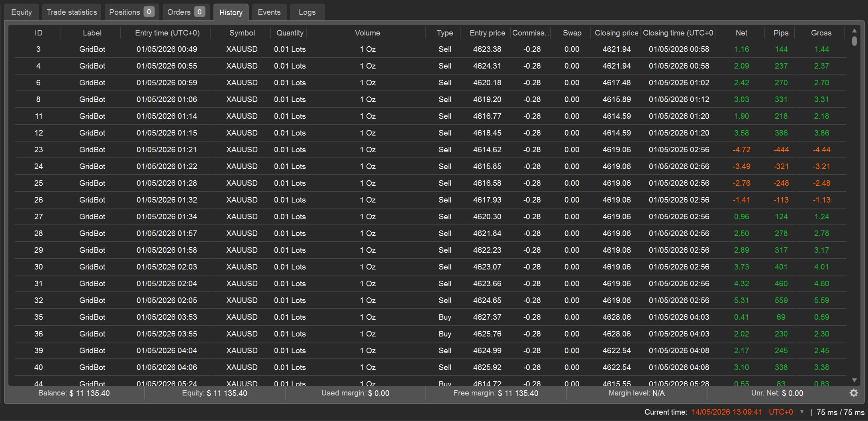Click entry price 4620.18
Screen dimensions: 868x421
tap(487, 83)
